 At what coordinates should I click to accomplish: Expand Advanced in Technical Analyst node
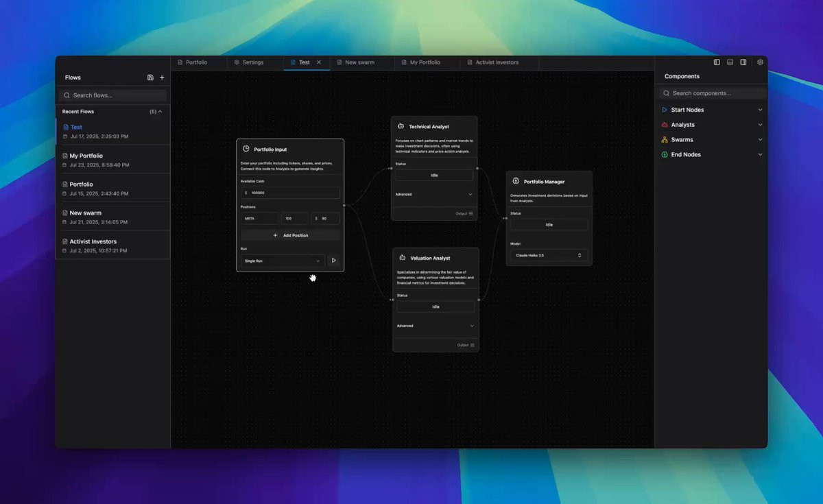434,195
